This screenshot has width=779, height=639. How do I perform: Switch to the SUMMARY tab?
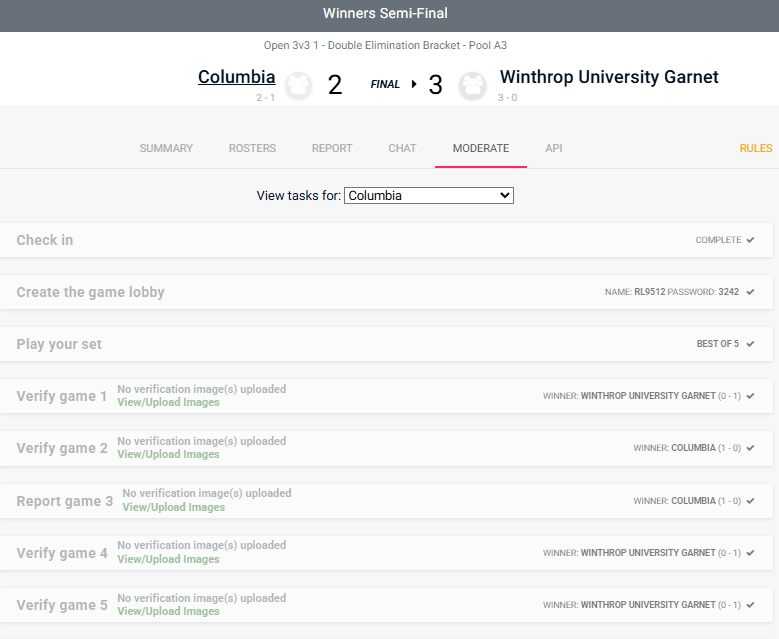point(166,148)
